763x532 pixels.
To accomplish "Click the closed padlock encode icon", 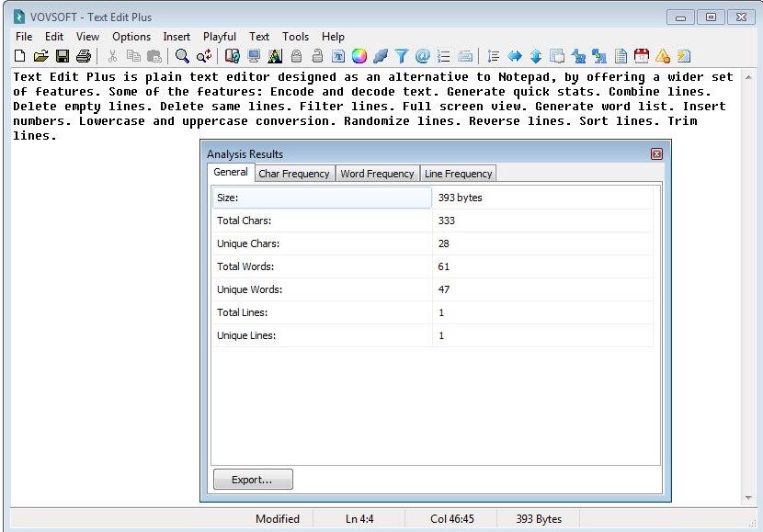I will [x=296, y=56].
